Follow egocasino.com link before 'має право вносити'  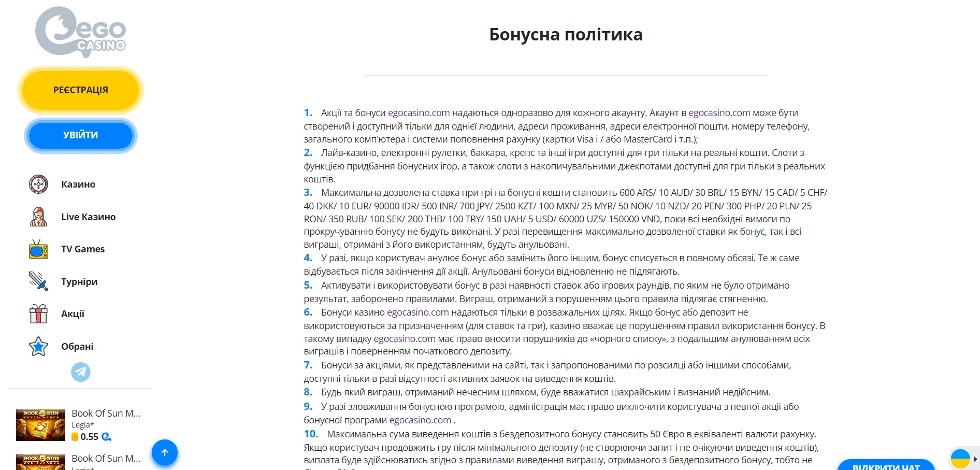point(405,339)
